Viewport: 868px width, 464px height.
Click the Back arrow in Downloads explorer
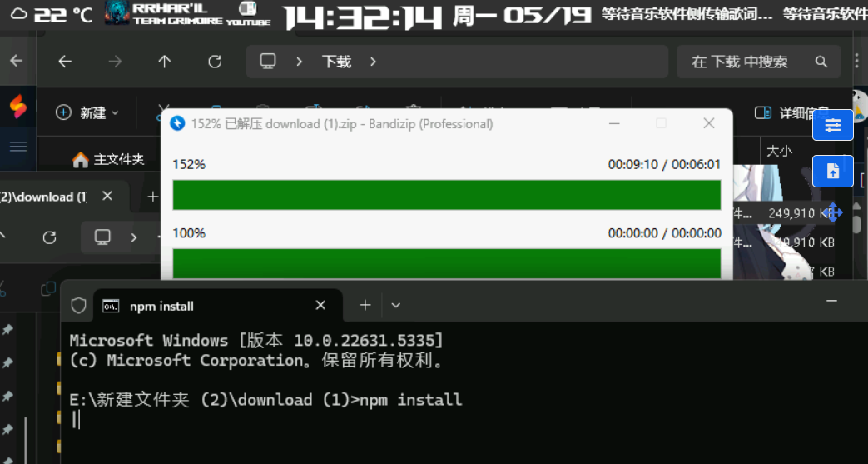(65, 62)
